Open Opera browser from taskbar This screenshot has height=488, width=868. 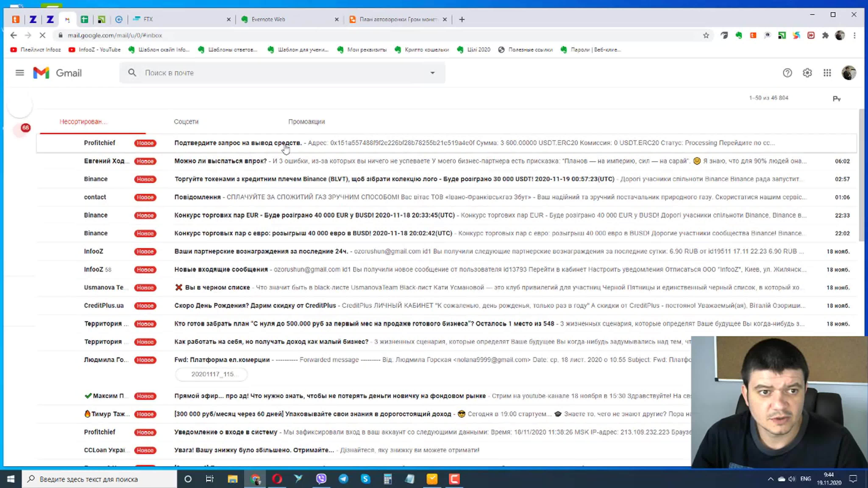point(277,478)
